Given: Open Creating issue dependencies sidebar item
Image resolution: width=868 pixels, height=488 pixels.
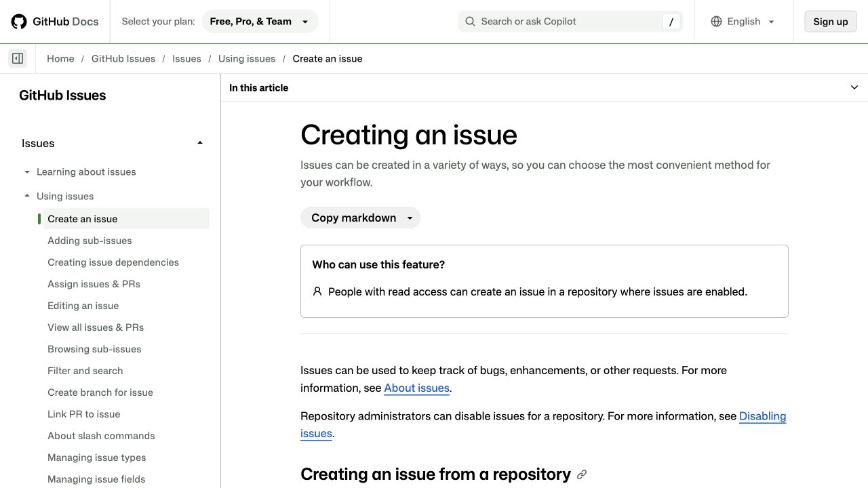Looking at the screenshot, I should (x=113, y=262).
